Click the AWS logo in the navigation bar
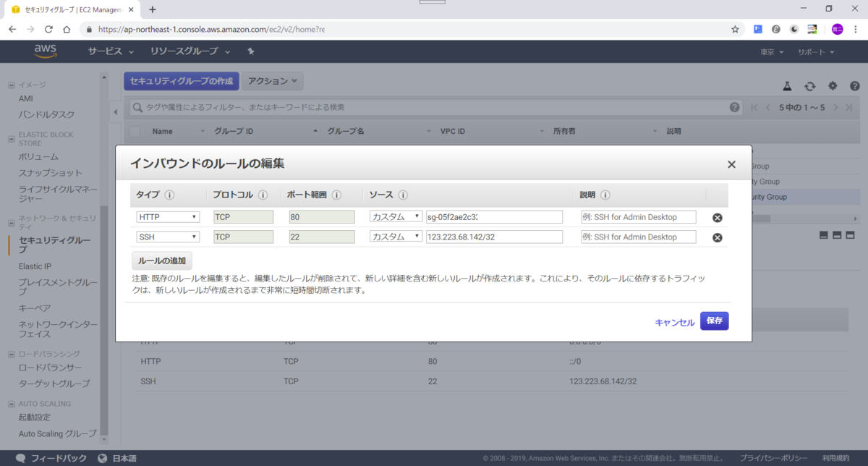868x466 pixels. click(x=45, y=51)
